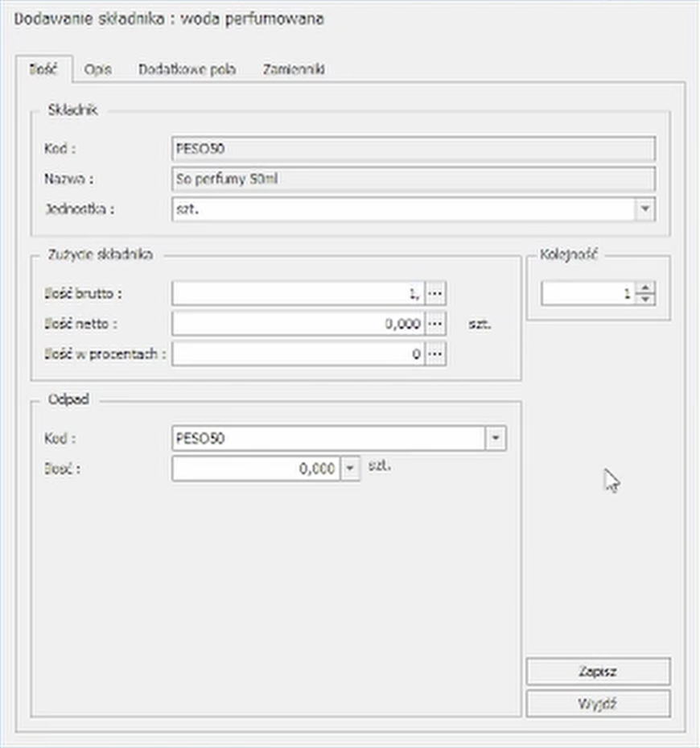Click the Składnik Nazwa field
This screenshot has height=748, width=700.
point(413,179)
